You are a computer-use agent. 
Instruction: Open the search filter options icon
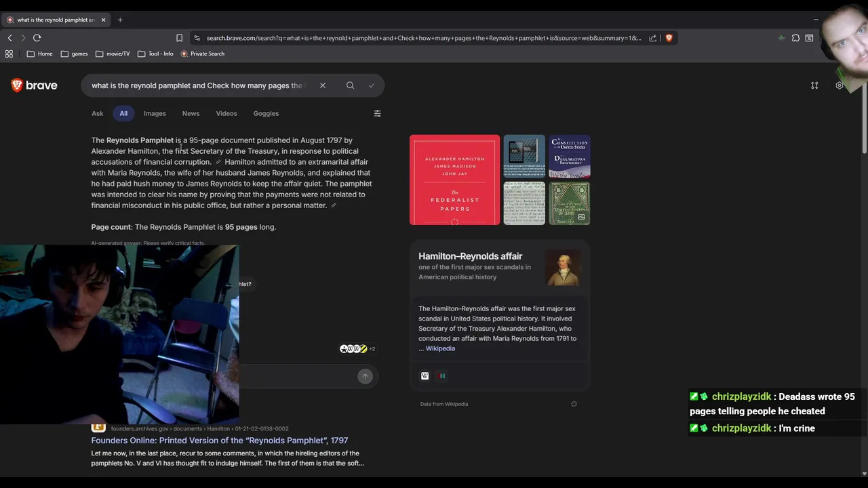(378, 113)
